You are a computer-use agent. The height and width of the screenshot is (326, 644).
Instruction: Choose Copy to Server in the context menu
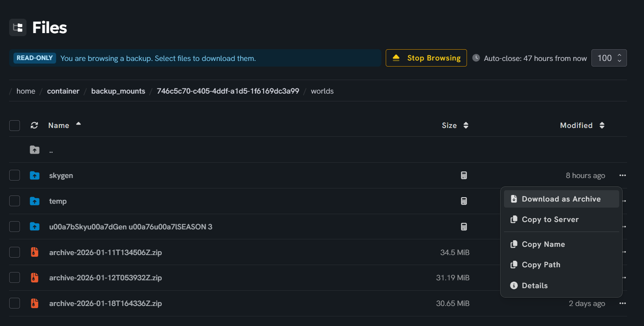pyautogui.click(x=561, y=219)
